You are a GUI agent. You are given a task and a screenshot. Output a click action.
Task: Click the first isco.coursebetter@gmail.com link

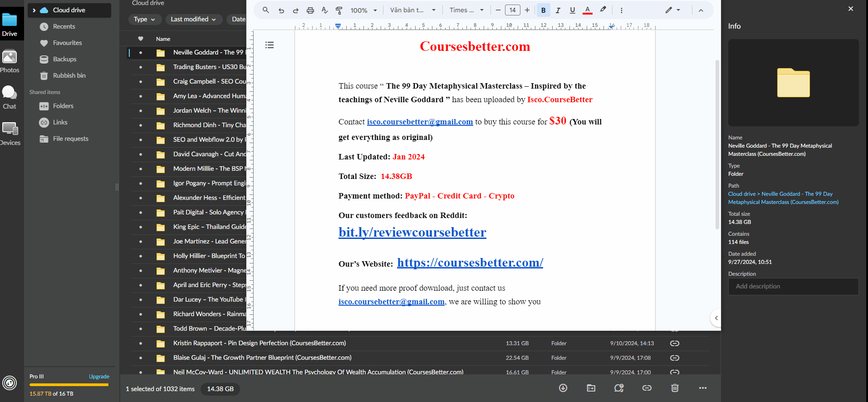pos(420,122)
